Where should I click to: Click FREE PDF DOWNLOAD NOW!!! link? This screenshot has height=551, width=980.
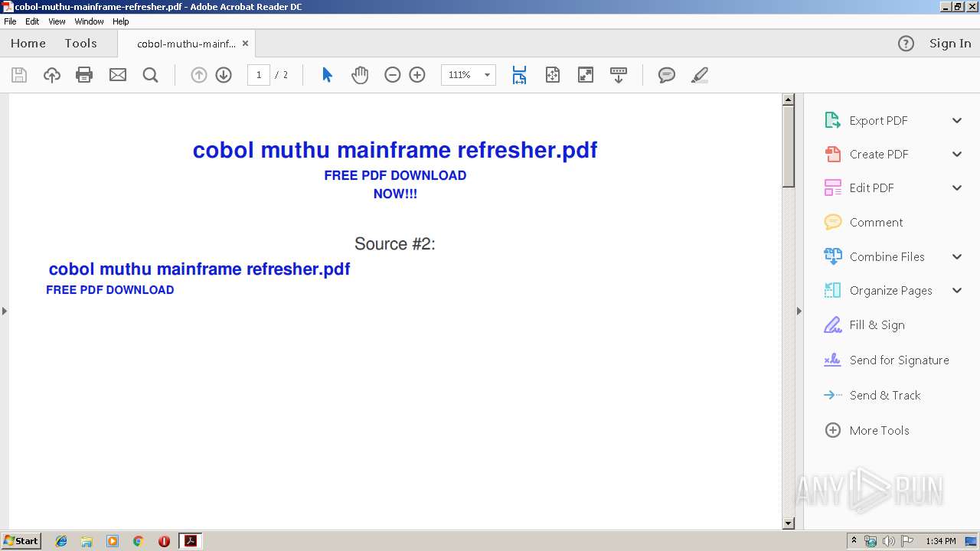click(x=395, y=184)
